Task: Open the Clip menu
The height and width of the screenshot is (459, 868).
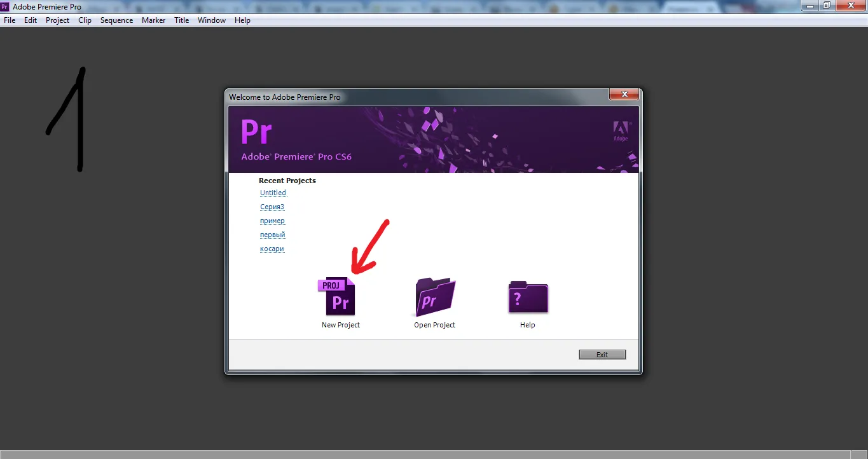Action: pyautogui.click(x=85, y=20)
